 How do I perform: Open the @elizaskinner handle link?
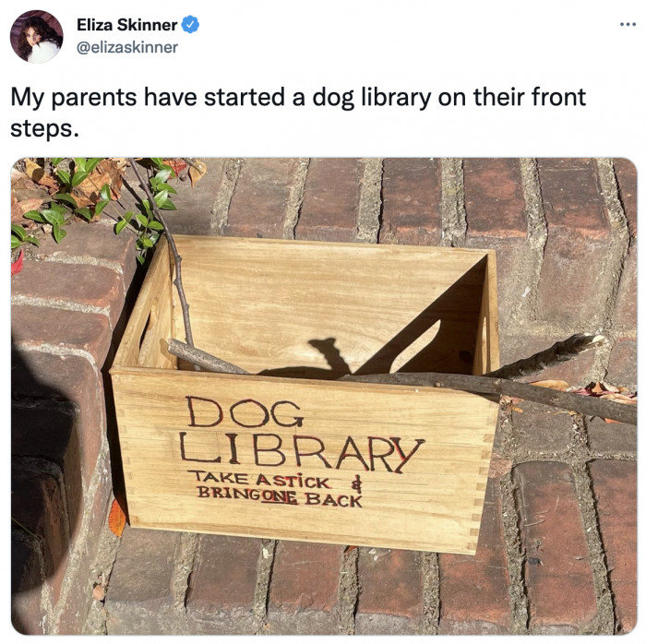(127, 47)
